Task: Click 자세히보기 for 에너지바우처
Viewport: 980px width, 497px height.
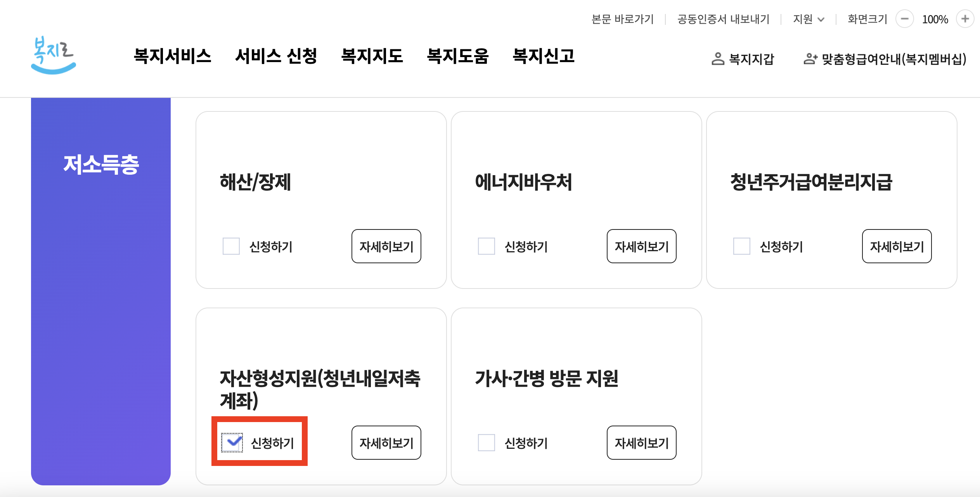Action: click(x=641, y=246)
